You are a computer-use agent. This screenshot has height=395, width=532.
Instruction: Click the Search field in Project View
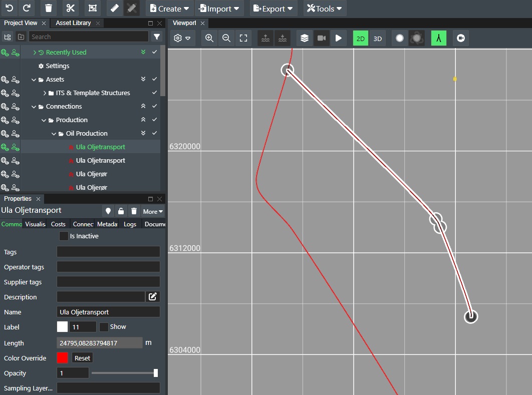tap(89, 37)
